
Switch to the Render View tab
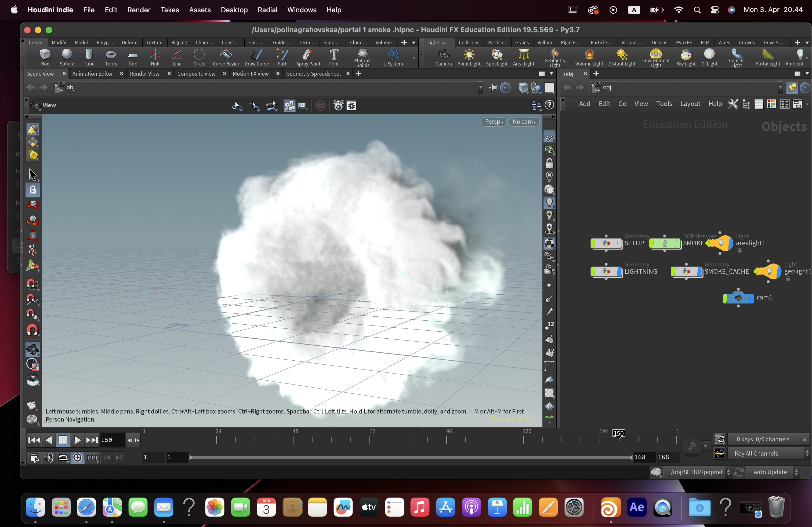pyautogui.click(x=144, y=74)
